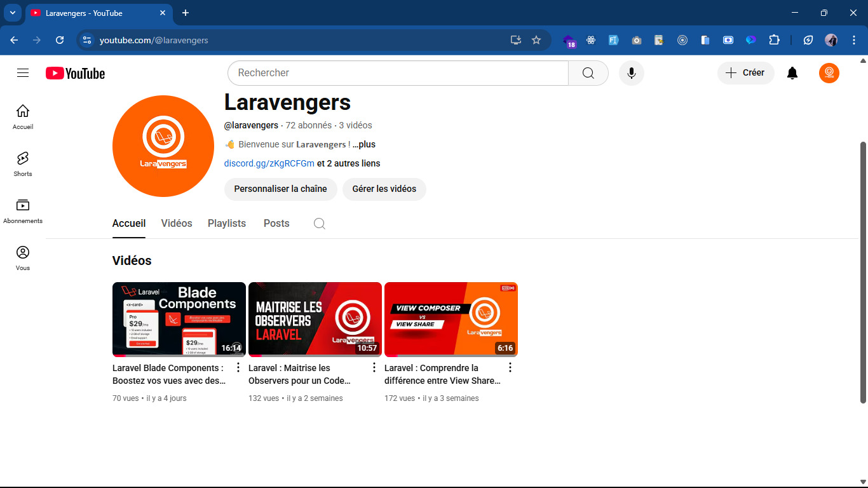The height and width of the screenshot is (488, 868).
Task: Switch to the Playlists tab
Action: [227, 224]
